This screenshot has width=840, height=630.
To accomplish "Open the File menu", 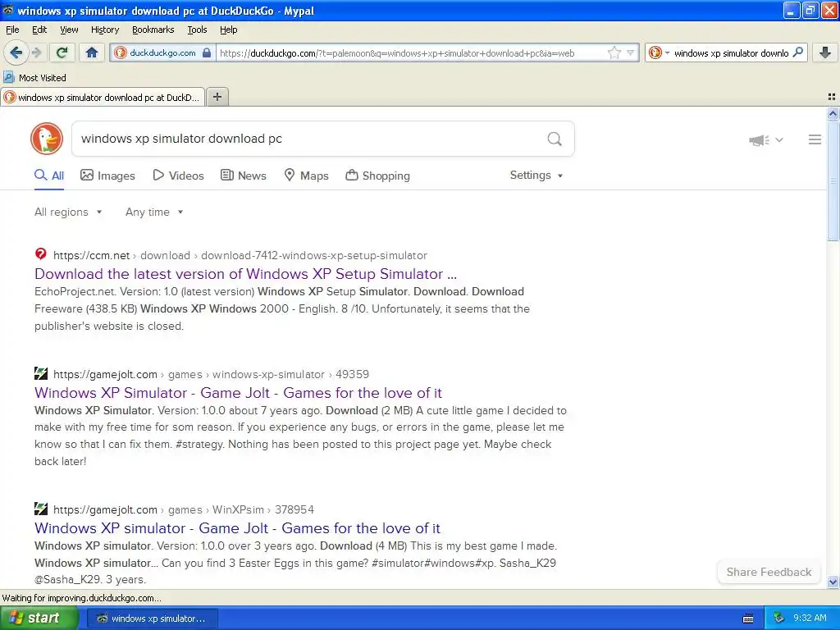I will pyautogui.click(x=12, y=30).
